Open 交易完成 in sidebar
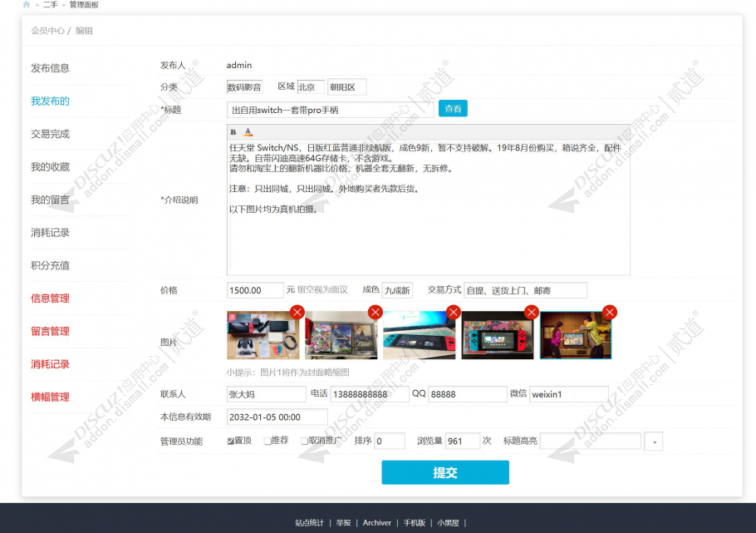756x533 pixels. coord(50,134)
